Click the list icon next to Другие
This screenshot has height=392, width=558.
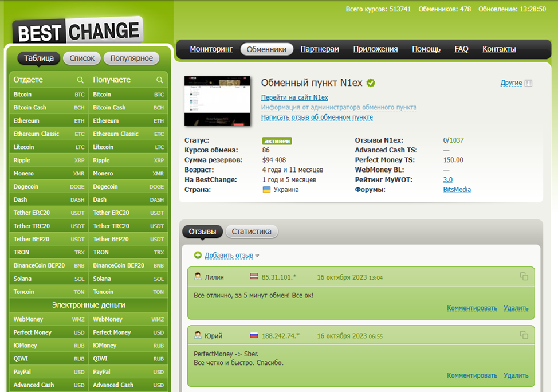[528, 83]
